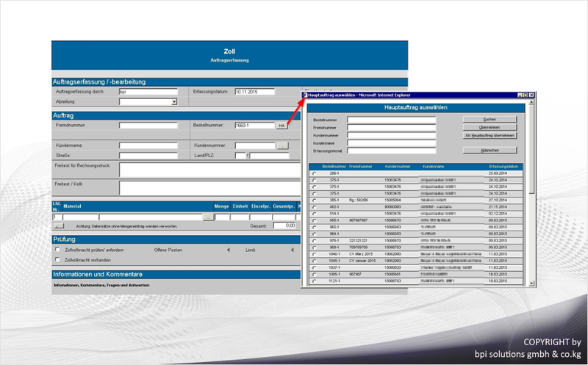Click the Freitext für Rechnungsdruck text area
This screenshot has height=365, width=588.
coord(210,170)
